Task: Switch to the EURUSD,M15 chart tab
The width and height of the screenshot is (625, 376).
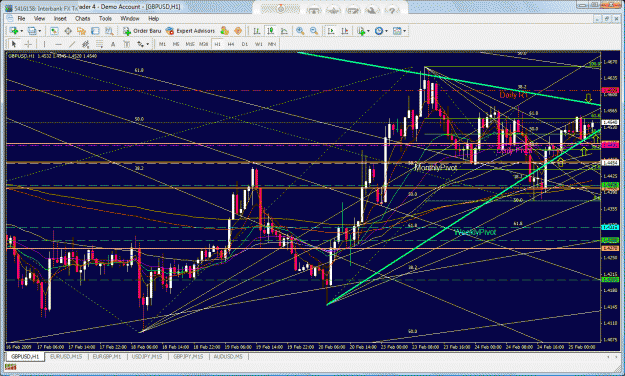Action: [66, 356]
